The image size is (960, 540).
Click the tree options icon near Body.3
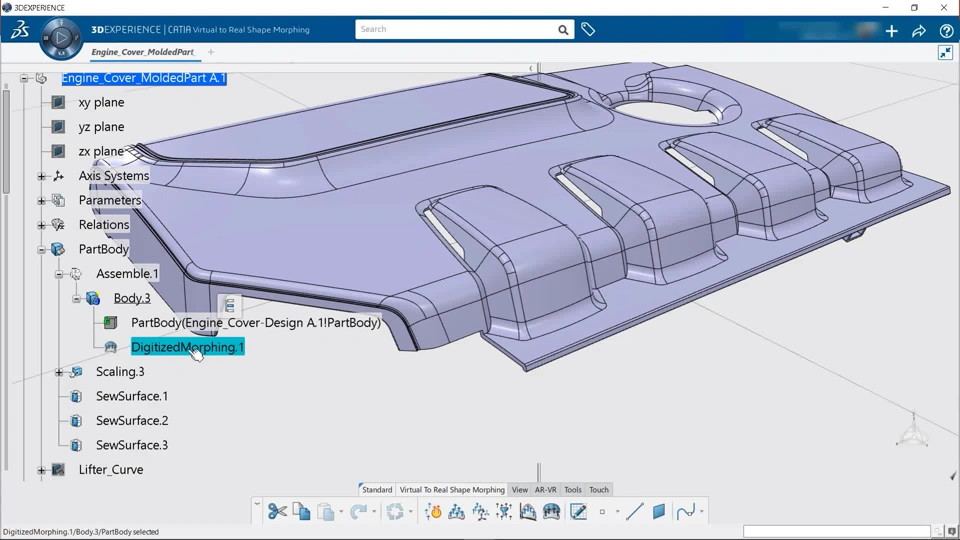click(x=230, y=305)
